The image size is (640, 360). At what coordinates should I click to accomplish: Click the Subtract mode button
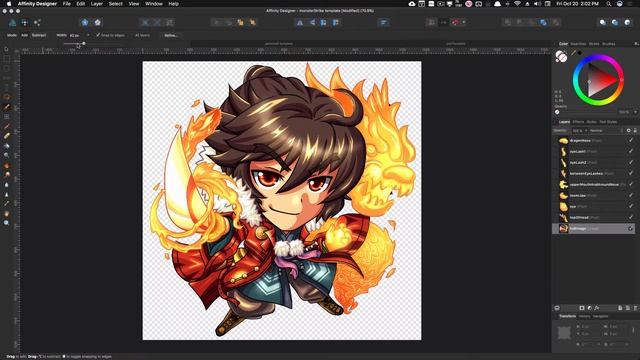(39, 36)
